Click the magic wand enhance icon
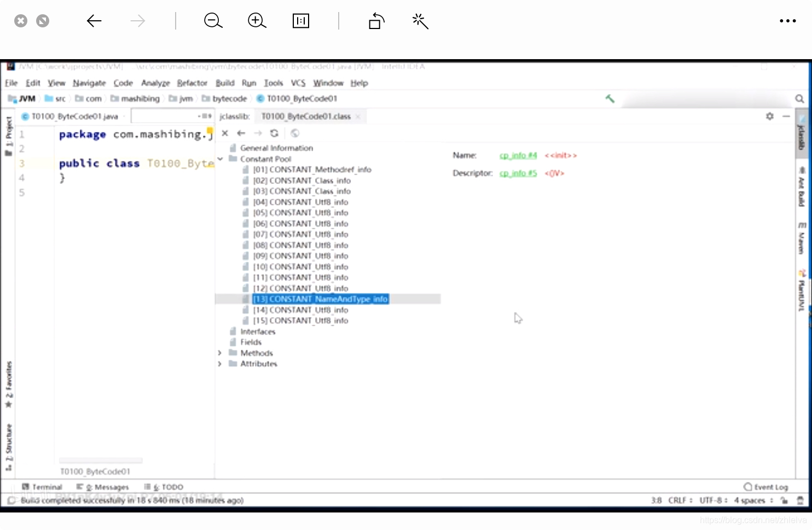Image resolution: width=812 pixels, height=530 pixels. click(420, 21)
